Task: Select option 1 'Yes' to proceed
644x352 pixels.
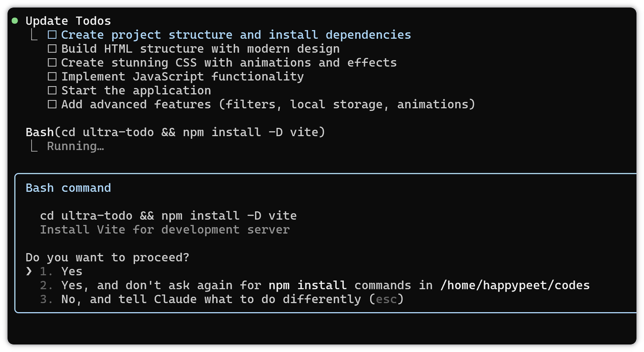Action: coord(71,271)
